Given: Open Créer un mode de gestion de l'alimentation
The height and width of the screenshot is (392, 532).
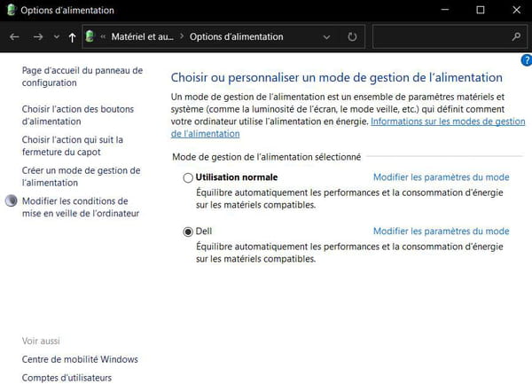Looking at the screenshot, I should pos(81,176).
